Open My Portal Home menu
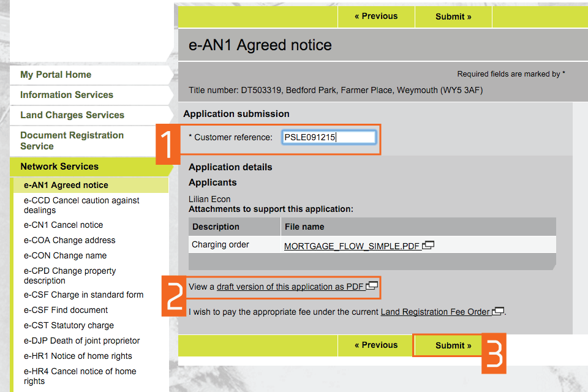This screenshot has height=392, width=588. click(56, 75)
